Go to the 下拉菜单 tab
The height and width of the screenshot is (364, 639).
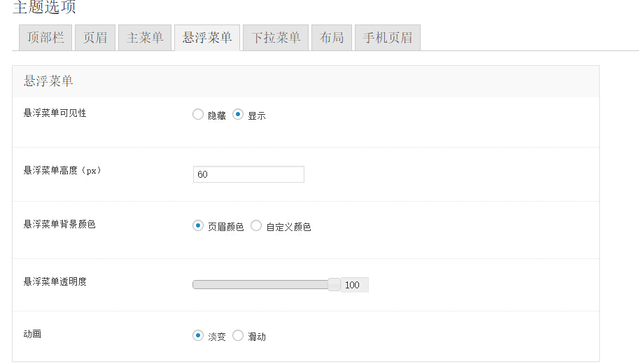tap(276, 38)
